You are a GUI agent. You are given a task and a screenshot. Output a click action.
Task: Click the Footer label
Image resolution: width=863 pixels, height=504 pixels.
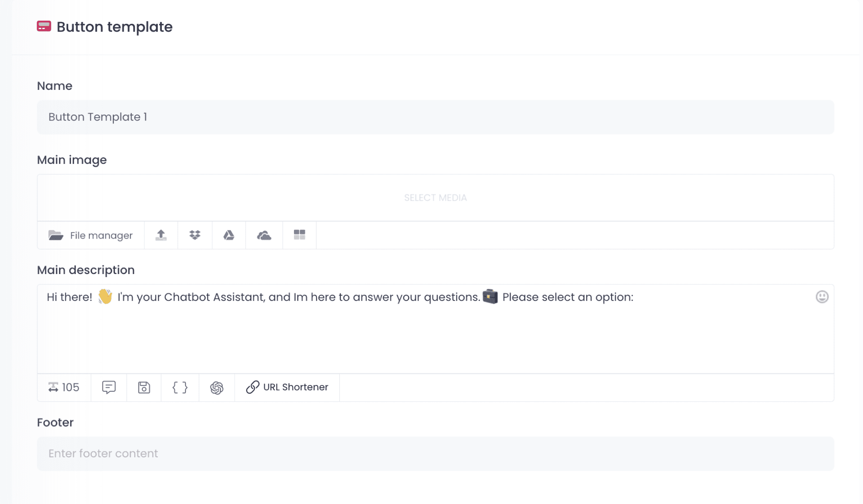pos(55,423)
